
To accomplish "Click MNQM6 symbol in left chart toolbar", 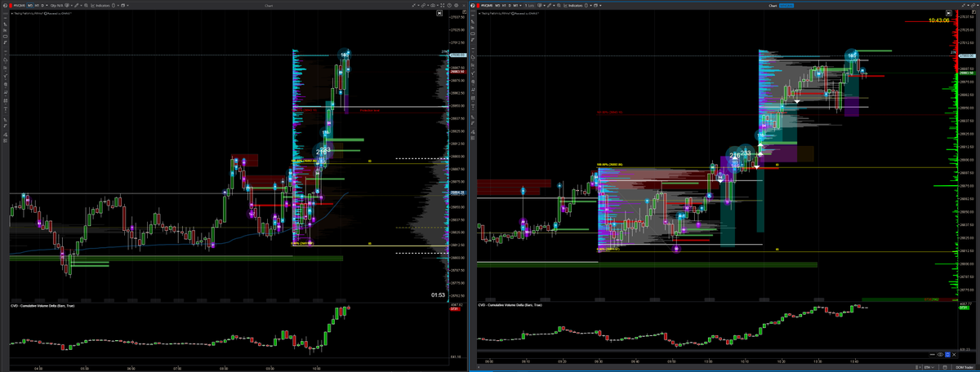I will [20, 5].
